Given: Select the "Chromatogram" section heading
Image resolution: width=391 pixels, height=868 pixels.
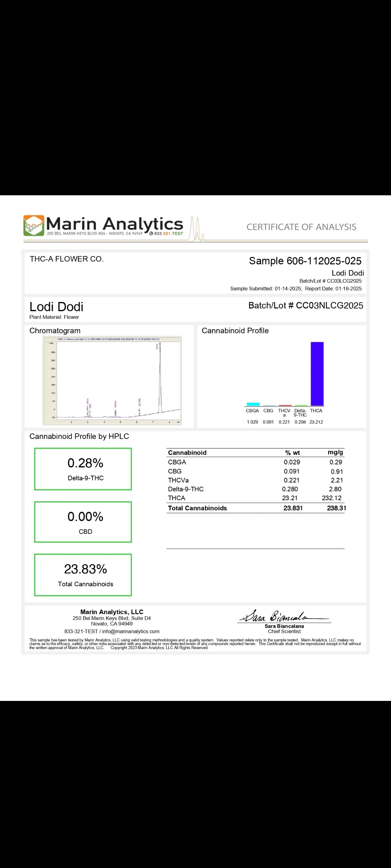Looking at the screenshot, I should [55, 331].
